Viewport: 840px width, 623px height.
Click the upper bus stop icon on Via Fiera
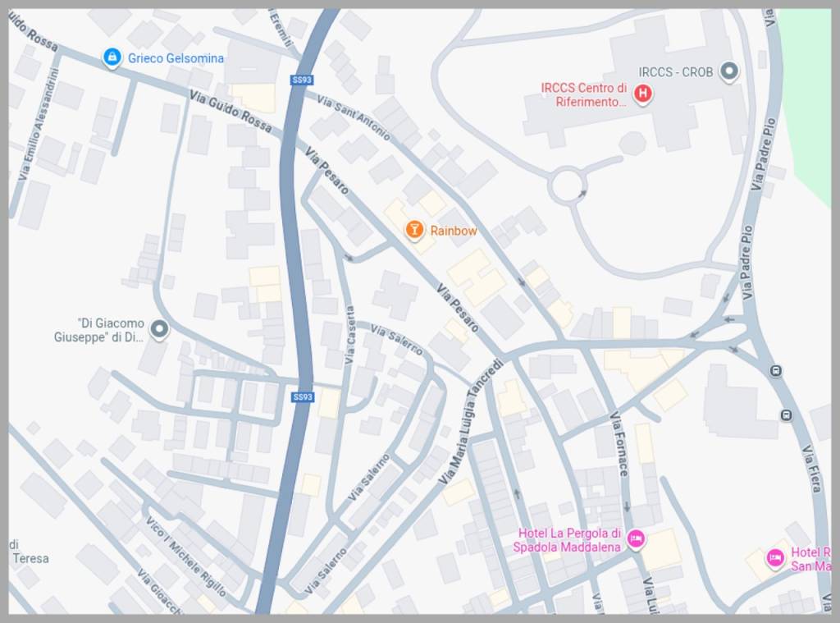[776, 370]
